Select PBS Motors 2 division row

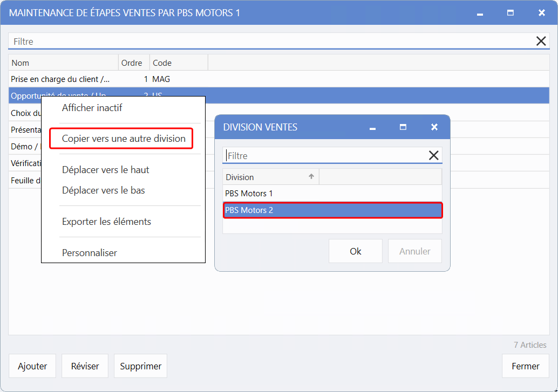tap(332, 210)
